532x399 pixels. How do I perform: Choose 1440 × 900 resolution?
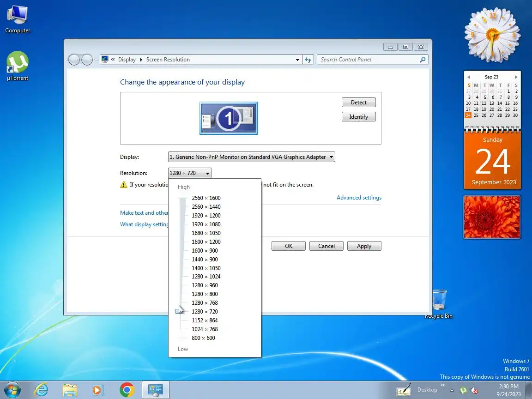click(x=205, y=260)
